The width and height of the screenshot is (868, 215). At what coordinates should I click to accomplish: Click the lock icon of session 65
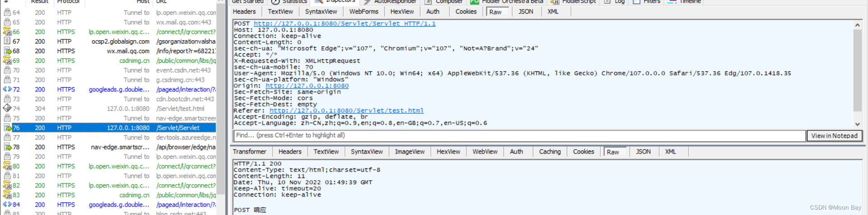click(x=7, y=22)
